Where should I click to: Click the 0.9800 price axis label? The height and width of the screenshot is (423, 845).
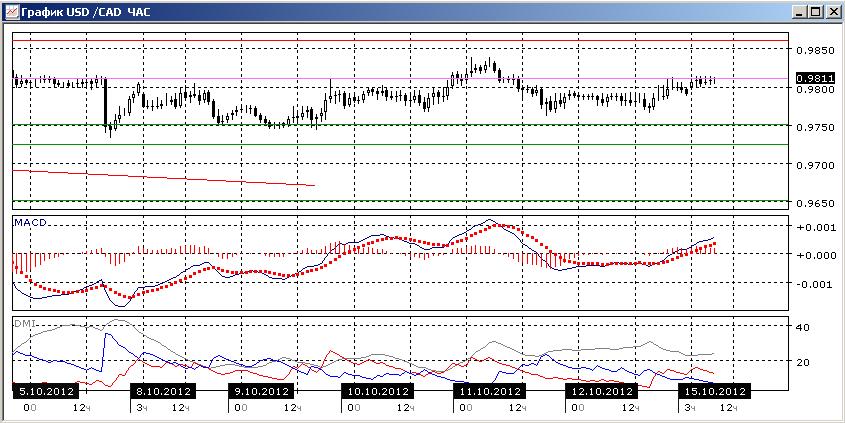click(813, 88)
